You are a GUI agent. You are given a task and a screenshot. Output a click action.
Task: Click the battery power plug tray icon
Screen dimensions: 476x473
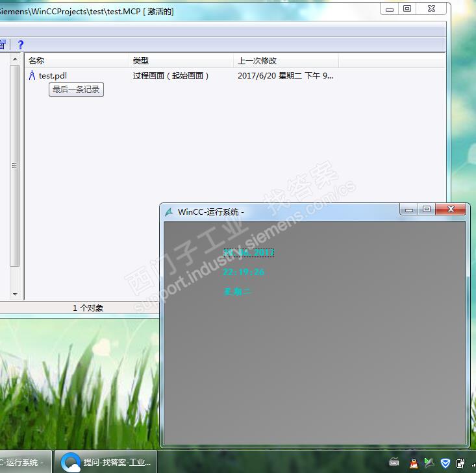pos(460,463)
